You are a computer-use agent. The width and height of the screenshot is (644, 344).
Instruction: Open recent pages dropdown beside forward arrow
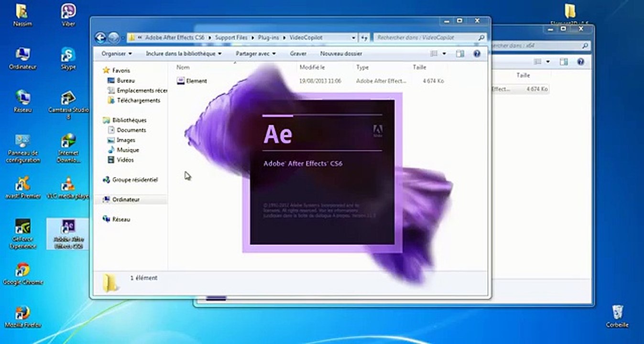123,37
